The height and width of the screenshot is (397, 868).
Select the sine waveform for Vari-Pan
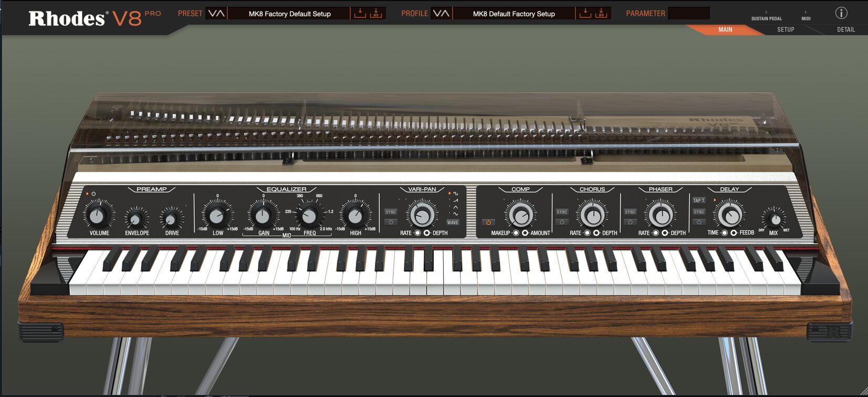[x=455, y=214]
